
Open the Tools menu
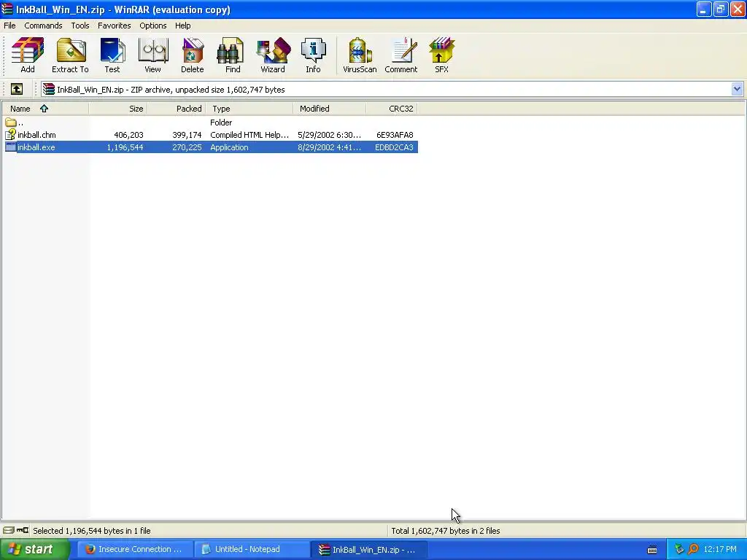(80, 26)
